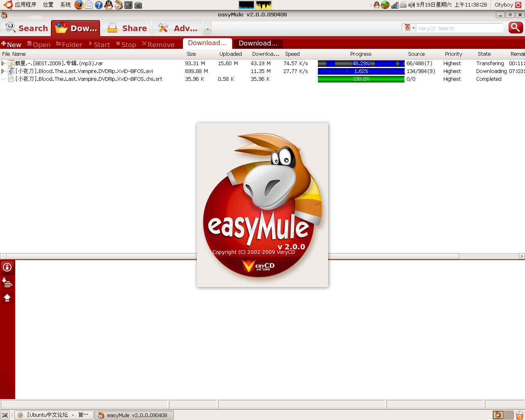Click the Transfering state cell
Viewport: 525px width, 420px height.
coord(490,64)
